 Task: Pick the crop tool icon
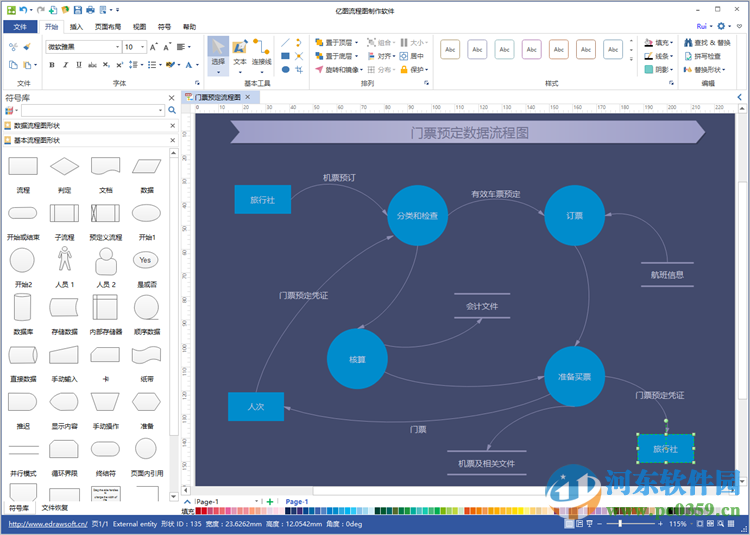tap(299, 69)
